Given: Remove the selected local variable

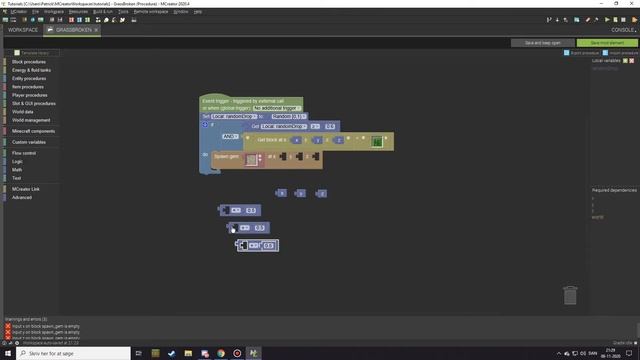Looking at the screenshot, I should pyautogui.click(x=632, y=61).
